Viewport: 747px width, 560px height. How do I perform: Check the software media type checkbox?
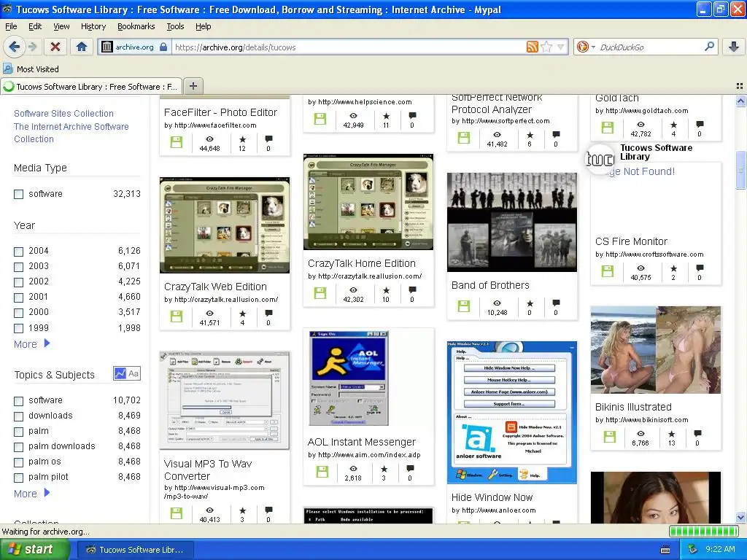point(18,194)
